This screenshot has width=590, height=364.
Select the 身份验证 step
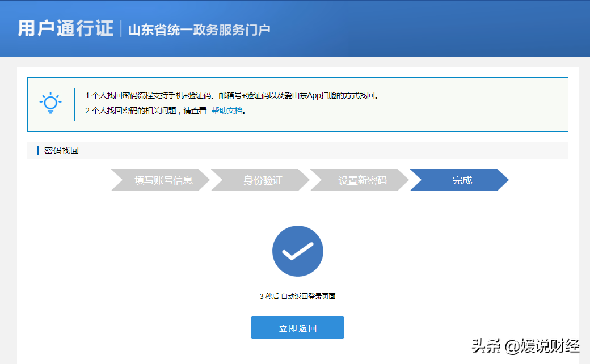pos(260,180)
